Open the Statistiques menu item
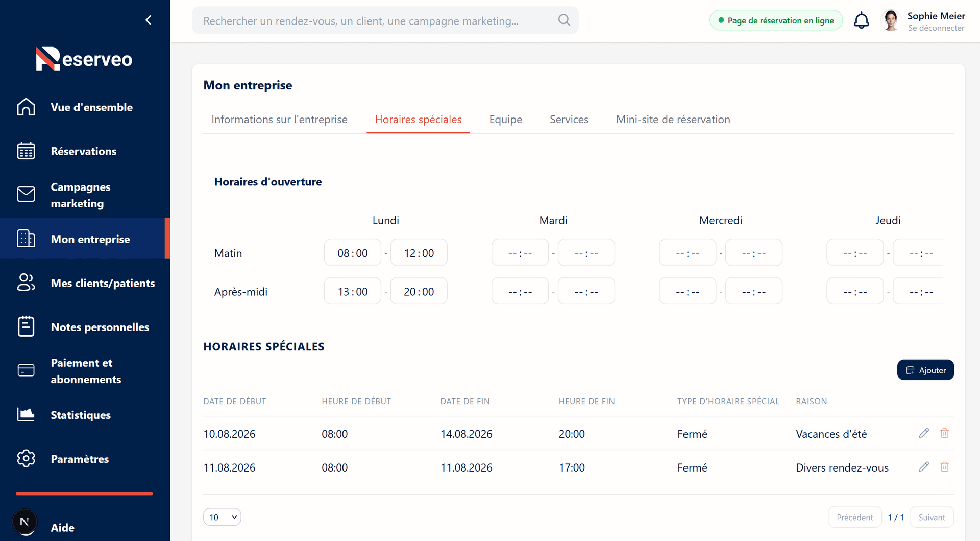The width and height of the screenshot is (980, 541). [x=81, y=415]
